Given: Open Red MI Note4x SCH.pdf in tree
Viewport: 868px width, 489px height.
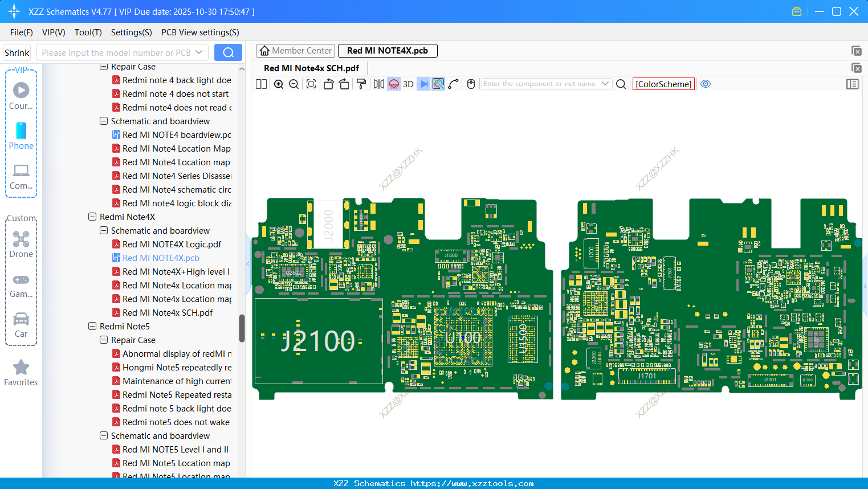Looking at the screenshot, I should pyautogui.click(x=168, y=313).
